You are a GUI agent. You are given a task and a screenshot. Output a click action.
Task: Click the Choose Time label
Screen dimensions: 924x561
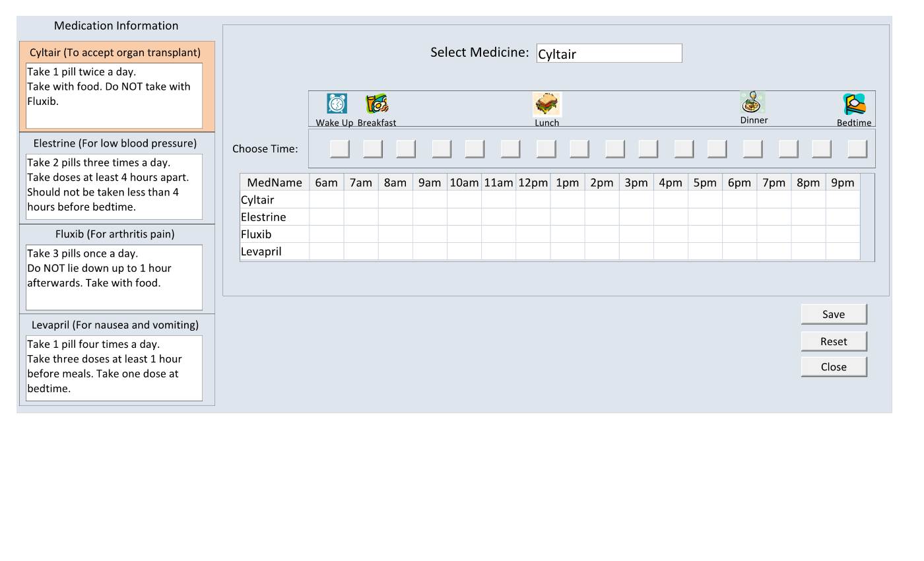point(265,149)
